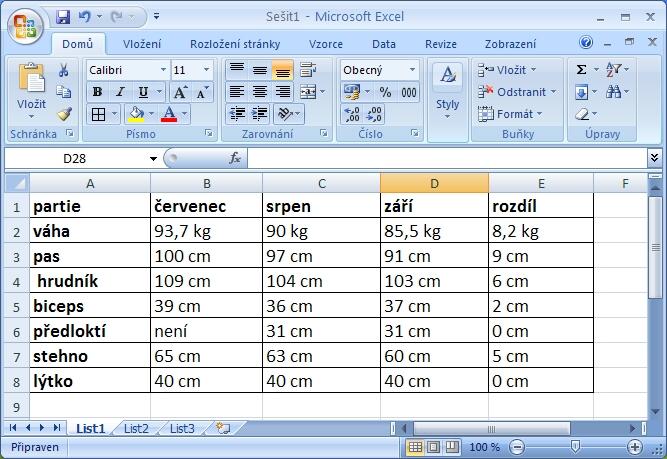This screenshot has height=459, width=667.
Task: Toggle Bold formatting
Action: click(97, 92)
